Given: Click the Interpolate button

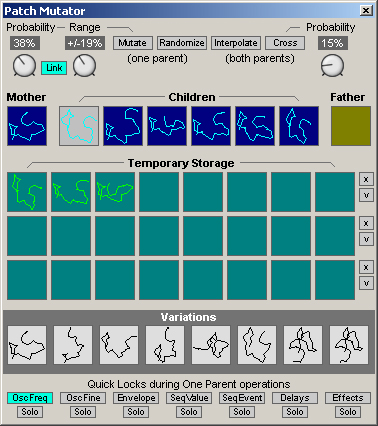Looking at the screenshot, I should [x=236, y=43].
